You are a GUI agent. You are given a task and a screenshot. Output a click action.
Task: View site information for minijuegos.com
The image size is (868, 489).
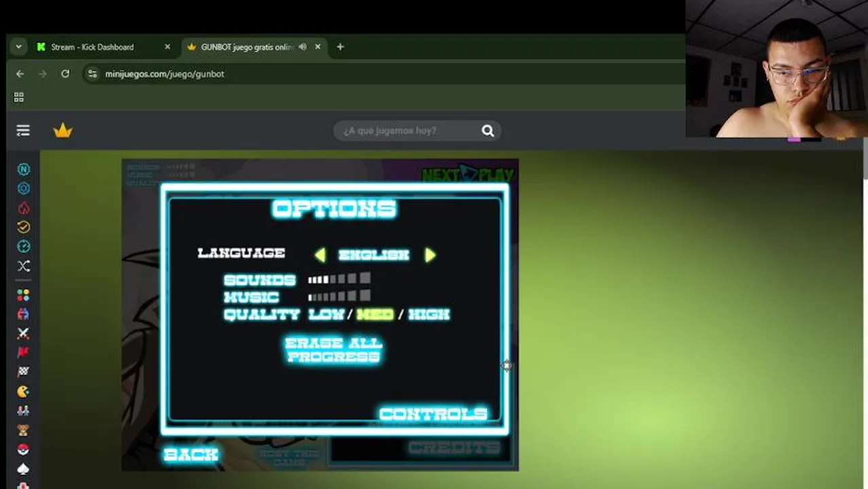click(x=92, y=73)
